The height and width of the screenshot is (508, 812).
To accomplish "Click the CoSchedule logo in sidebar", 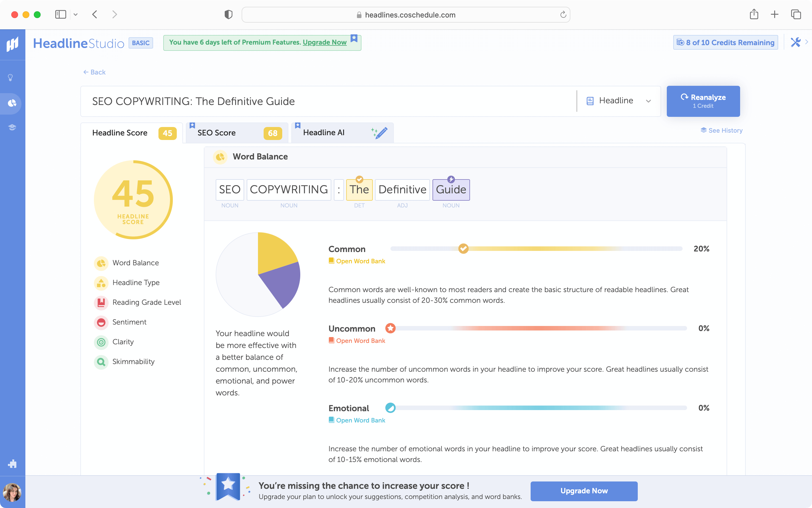I will pyautogui.click(x=12, y=44).
